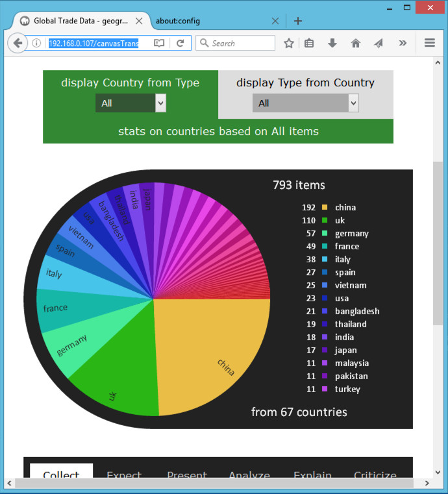Click the vertical scrollbar thumb
This screenshot has height=494, width=448.
[438, 243]
